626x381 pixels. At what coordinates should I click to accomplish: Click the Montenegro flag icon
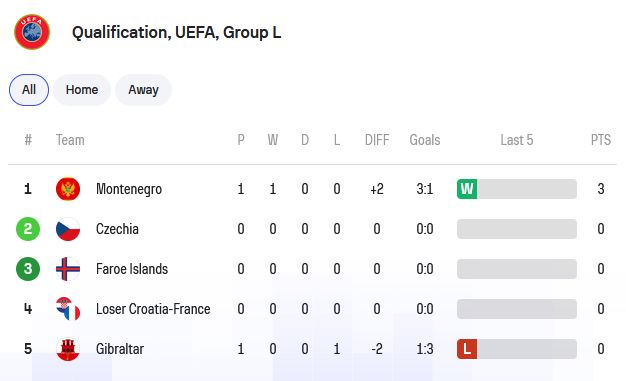[68, 189]
